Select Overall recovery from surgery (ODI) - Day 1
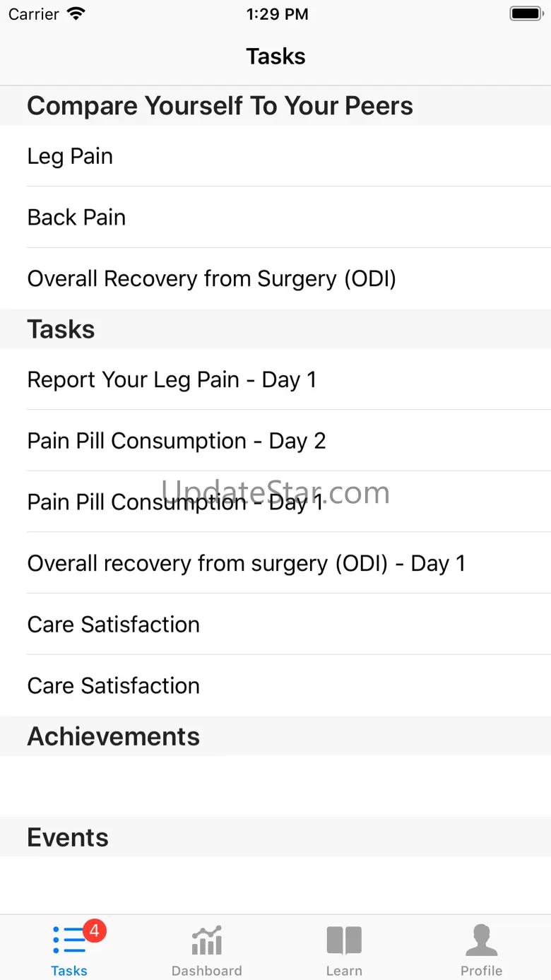 246,563
